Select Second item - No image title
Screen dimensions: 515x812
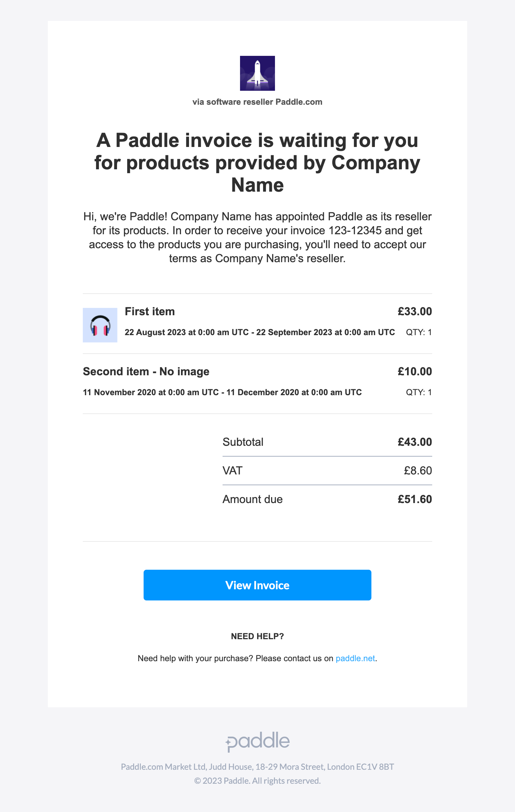point(146,371)
